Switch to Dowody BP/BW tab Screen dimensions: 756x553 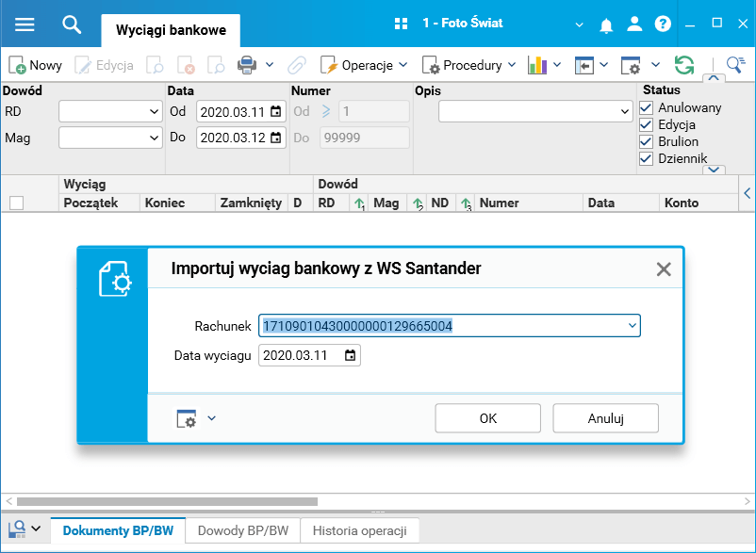(243, 530)
